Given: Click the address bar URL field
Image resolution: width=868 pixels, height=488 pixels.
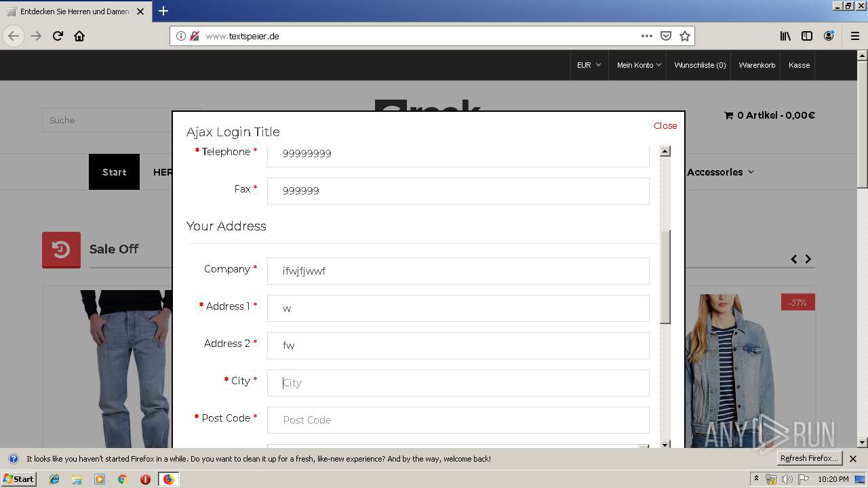Looking at the screenshot, I should 420,36.
